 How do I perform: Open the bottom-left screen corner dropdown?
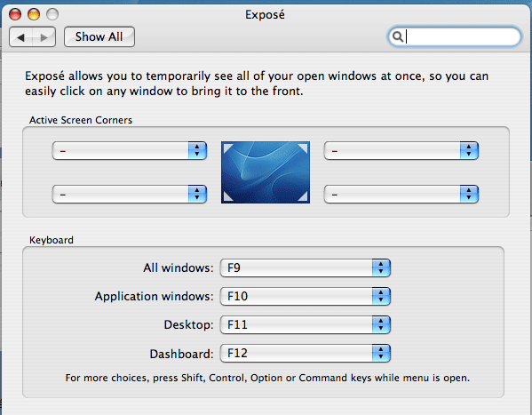coord(130,195)
